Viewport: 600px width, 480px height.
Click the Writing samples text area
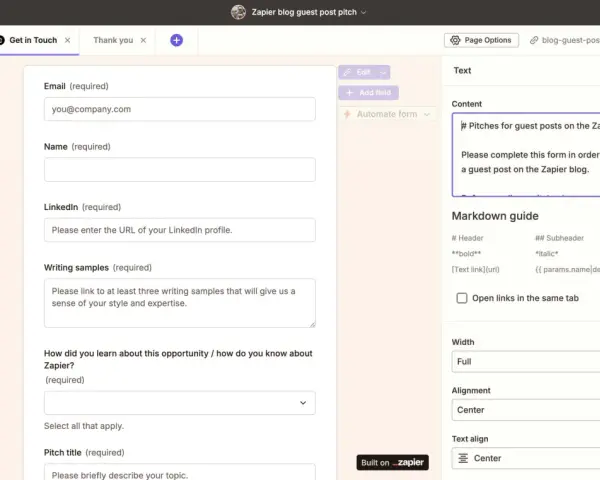(x=180, y=303)
